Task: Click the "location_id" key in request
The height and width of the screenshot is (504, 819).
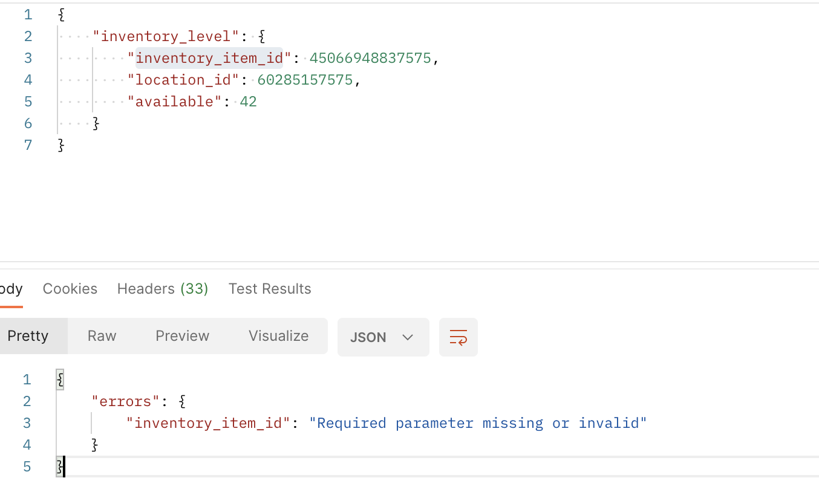Action: [x=184, y=80]
